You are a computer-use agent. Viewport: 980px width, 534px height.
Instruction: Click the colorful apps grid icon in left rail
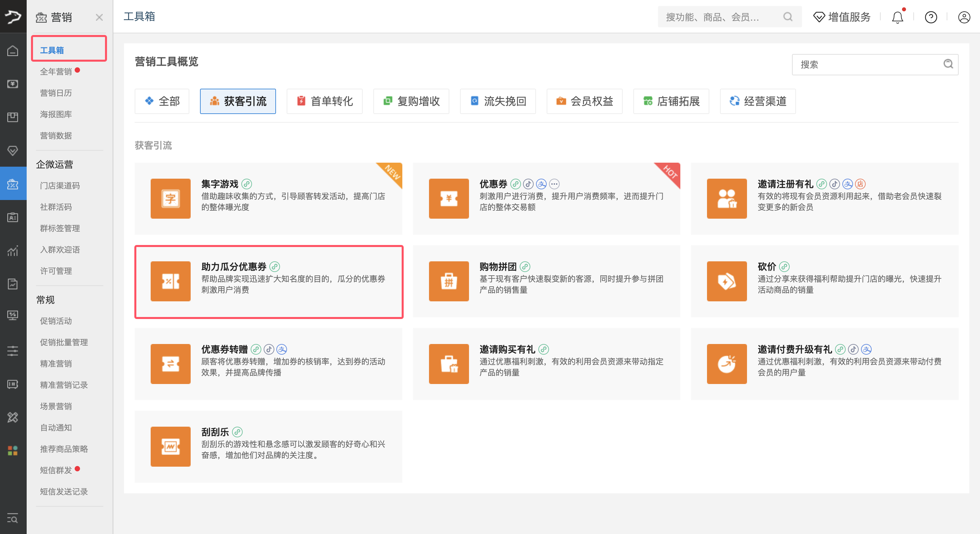13,451
